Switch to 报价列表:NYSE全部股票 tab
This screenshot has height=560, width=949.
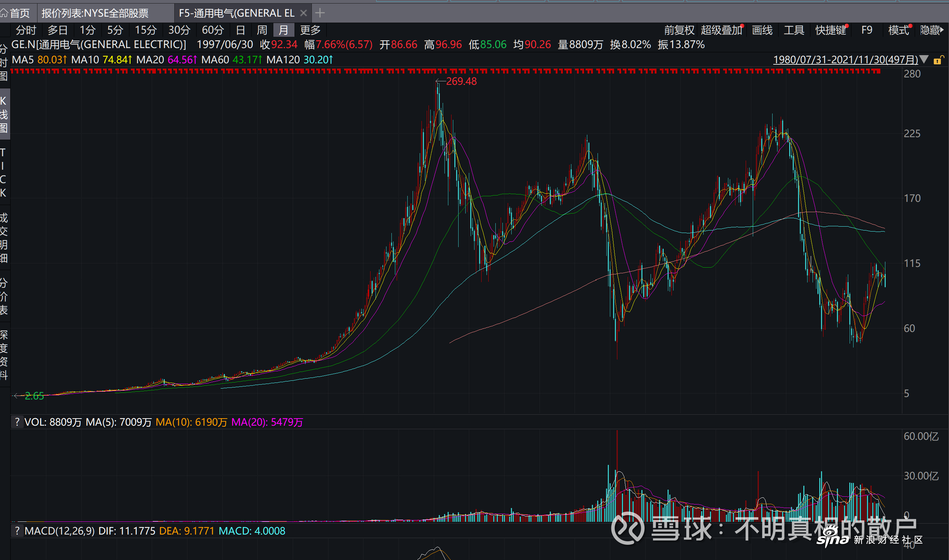pyautogui.click(x=95, y=13)
